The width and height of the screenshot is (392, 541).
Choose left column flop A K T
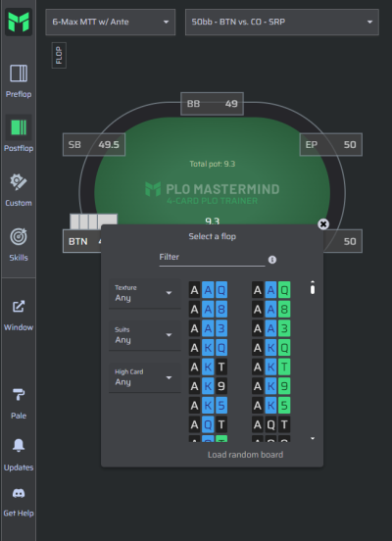(x=208, y=367)
